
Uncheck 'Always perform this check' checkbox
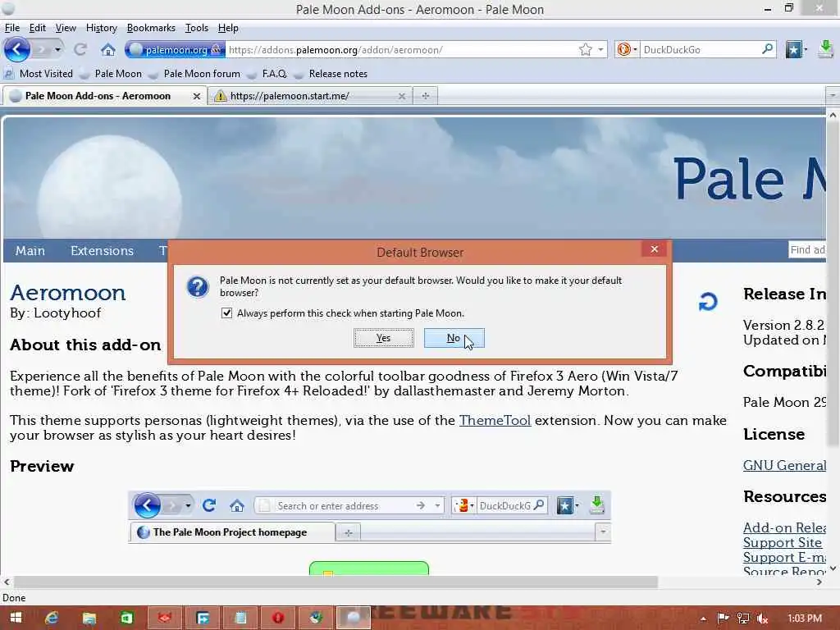226,313
